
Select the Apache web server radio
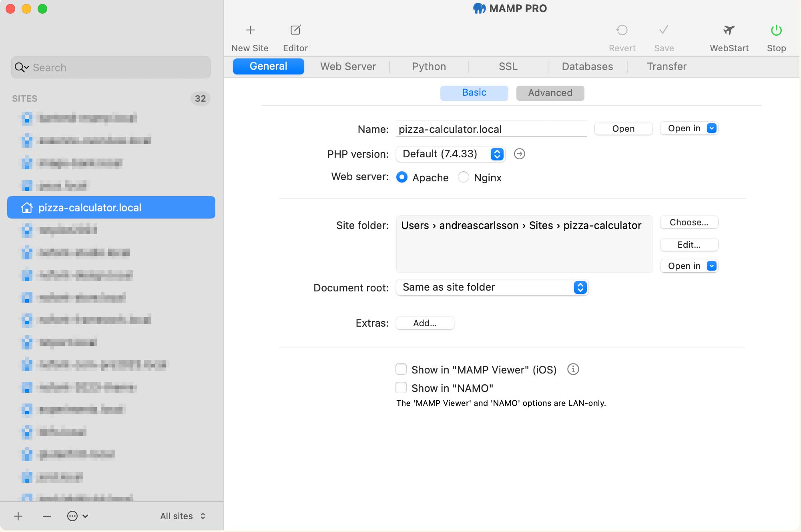click(402, 177)
